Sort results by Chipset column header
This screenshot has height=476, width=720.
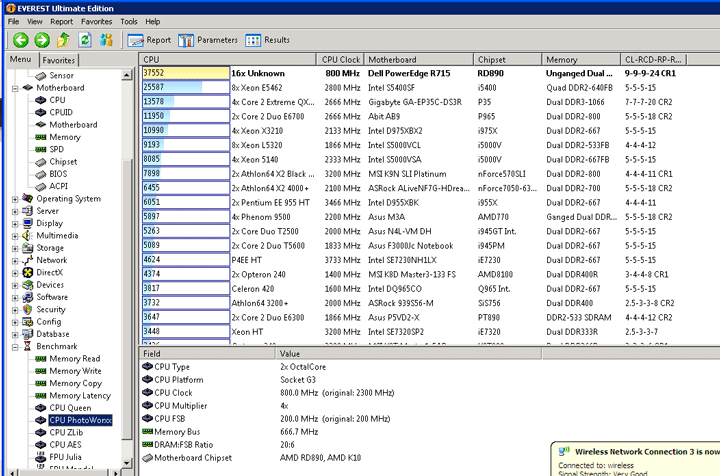coord(507,60)
